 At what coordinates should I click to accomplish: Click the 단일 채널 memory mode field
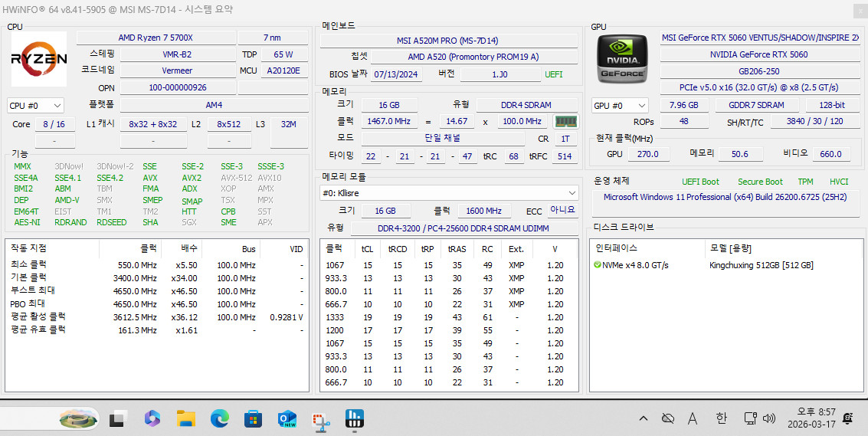click(443, 139)
